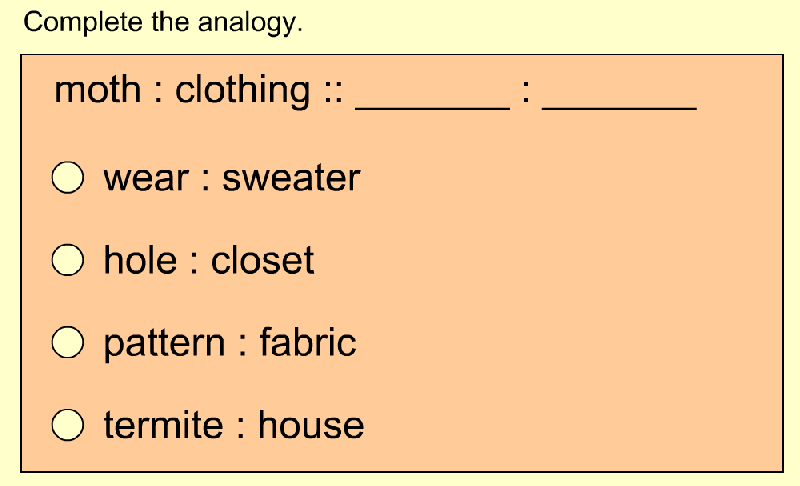Click the word 'termite' in fourth option
The height and width of the screenshot is (486, 800).
click(163, 424)
